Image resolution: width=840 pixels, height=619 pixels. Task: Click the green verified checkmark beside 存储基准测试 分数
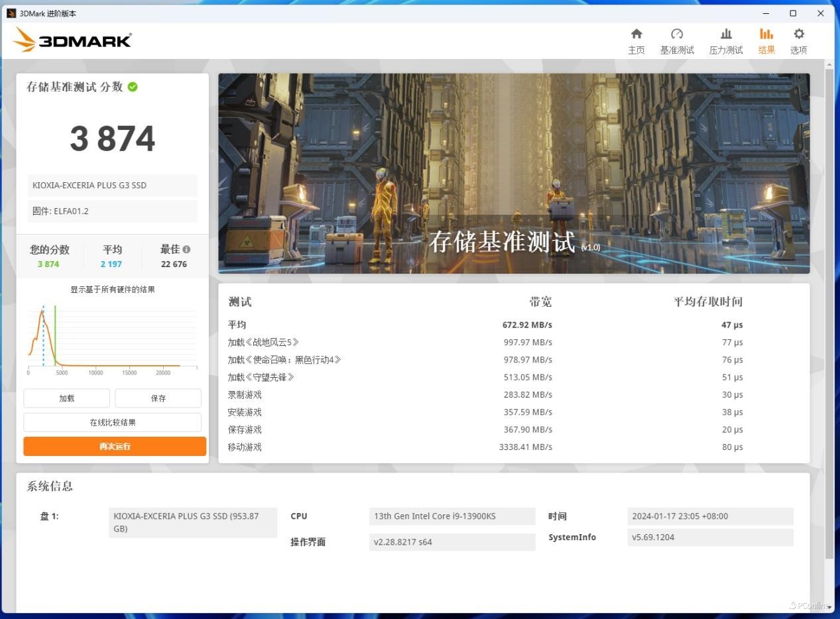pos(131,86)
